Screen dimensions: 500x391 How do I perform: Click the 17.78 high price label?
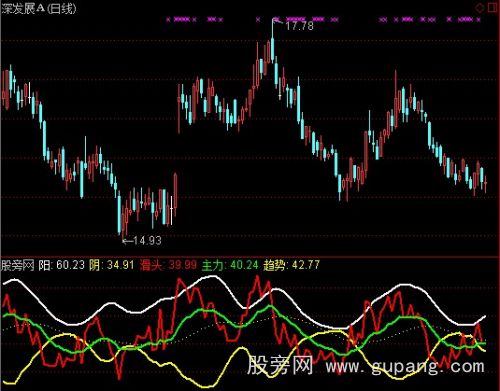pyautogui.click(x=299, y=26)
